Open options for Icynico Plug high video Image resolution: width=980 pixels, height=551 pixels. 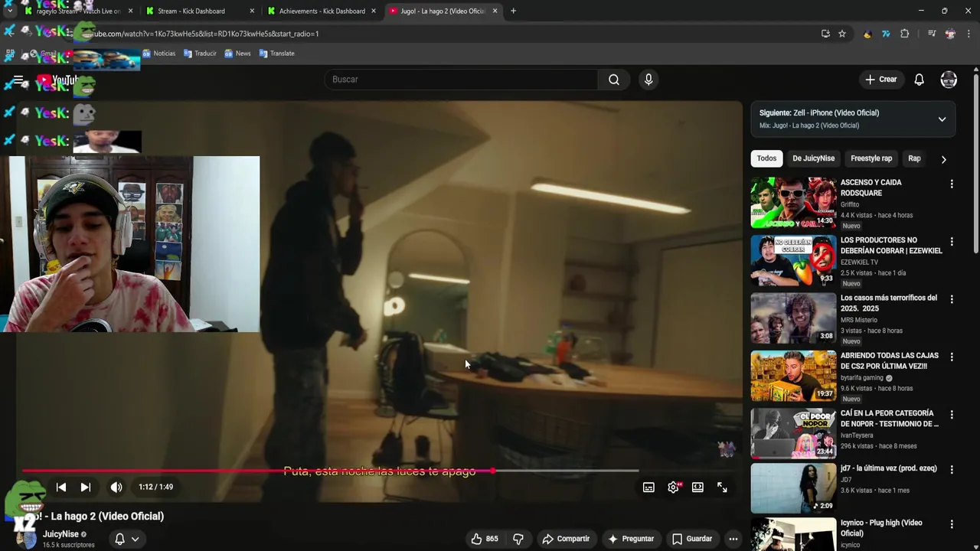click(952, 524)
